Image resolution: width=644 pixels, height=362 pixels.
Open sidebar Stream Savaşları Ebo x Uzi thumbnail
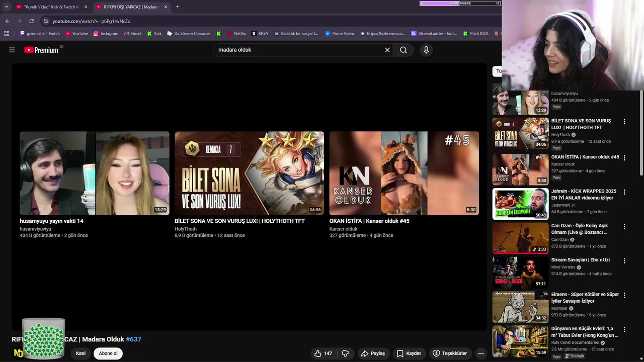point(520,272)
